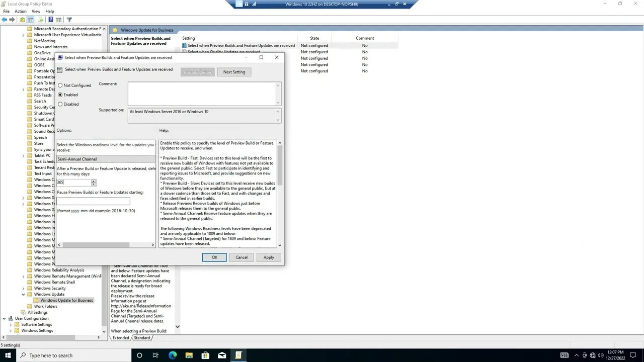Expand Software Settings under User Configuration
644x362 pixels.
pyautogui.click(x=11, y=324)
